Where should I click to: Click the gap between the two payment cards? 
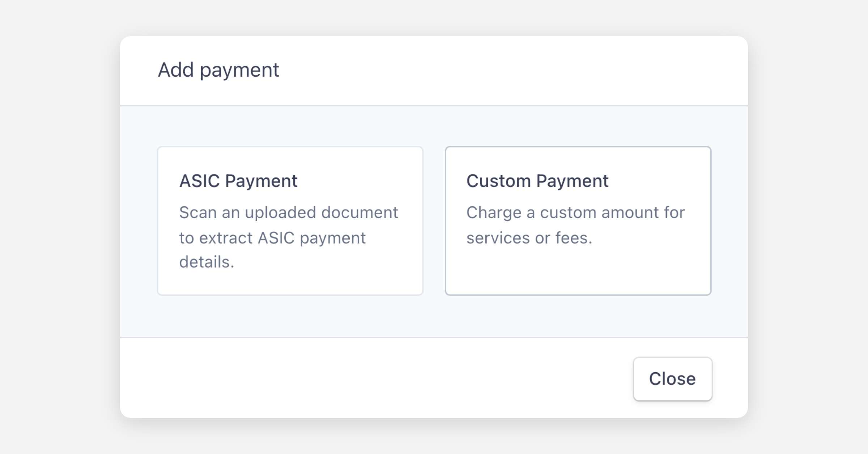coord(434,221)
